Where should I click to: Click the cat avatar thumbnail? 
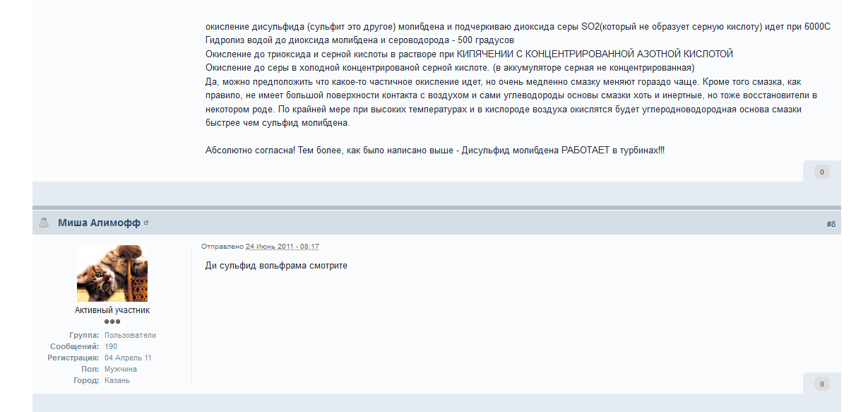click(112, 273)
